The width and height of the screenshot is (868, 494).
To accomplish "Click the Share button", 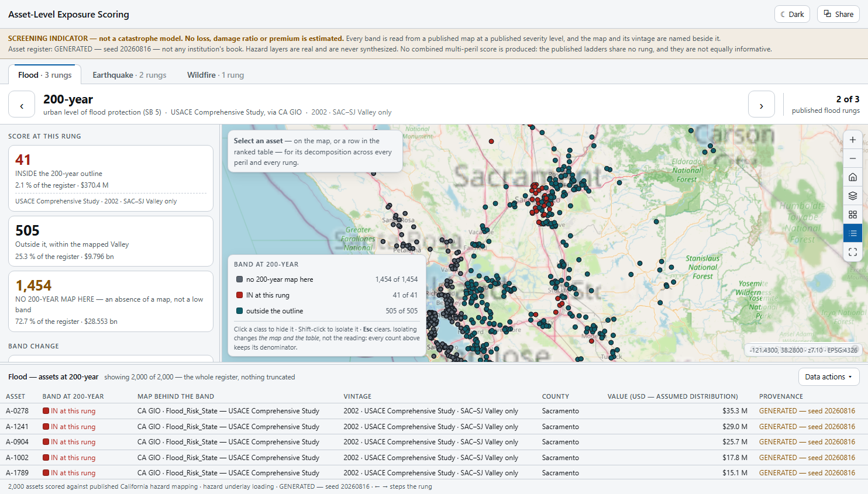I will tap(838, 14).
